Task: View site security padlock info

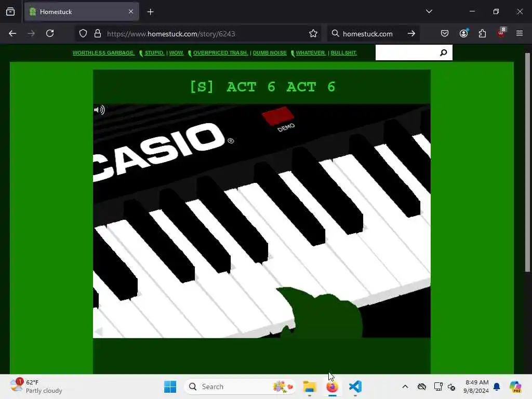Action: [x=98, y=34]
